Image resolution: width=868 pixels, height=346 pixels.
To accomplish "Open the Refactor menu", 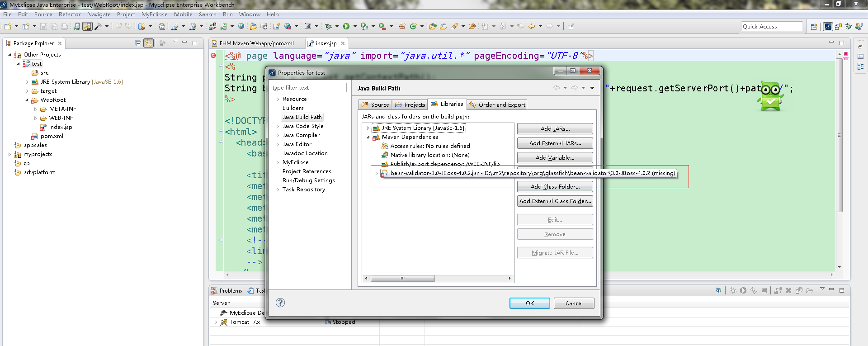I will pyautogui.click(x=70, y=14).
